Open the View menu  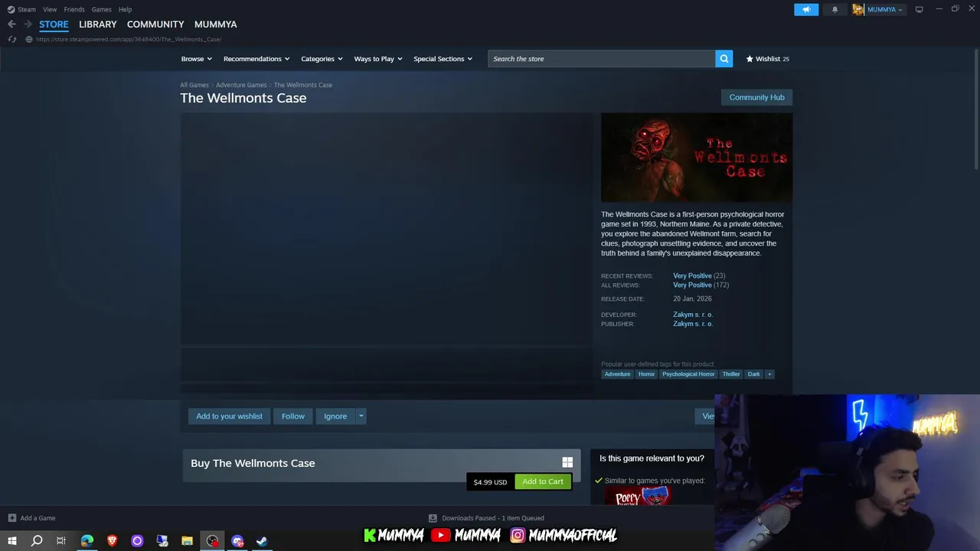click(50, 9)
